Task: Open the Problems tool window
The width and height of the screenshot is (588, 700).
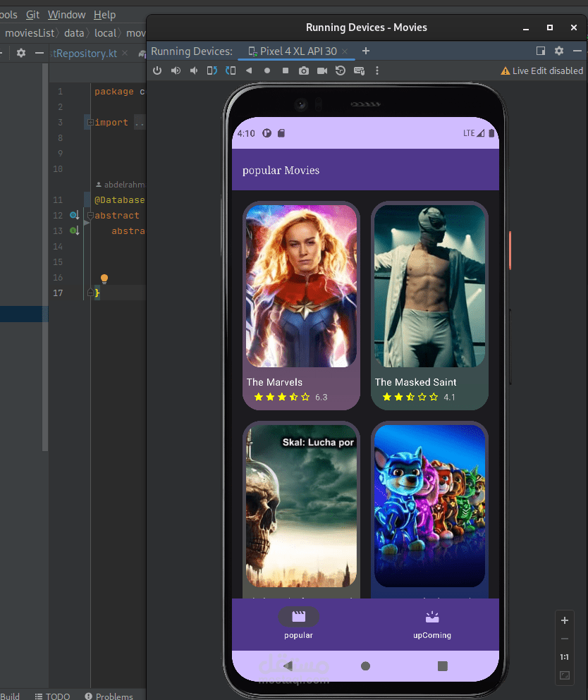Action: 109,696
